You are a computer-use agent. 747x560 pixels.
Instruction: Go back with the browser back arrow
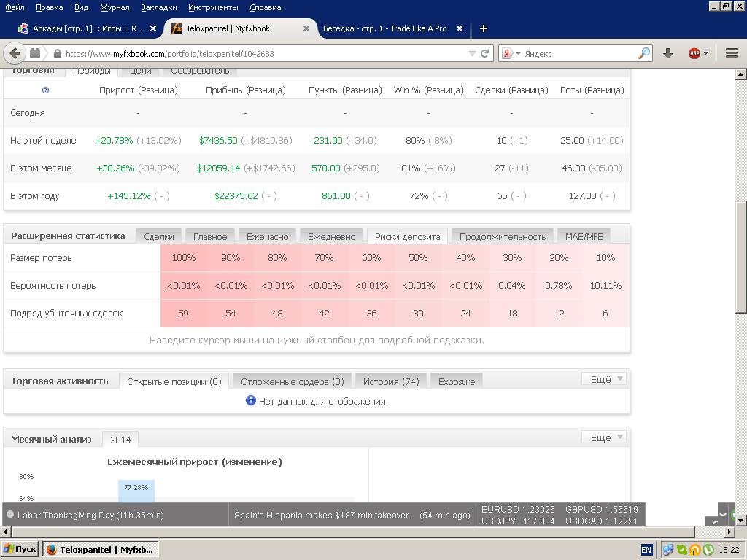15,53
